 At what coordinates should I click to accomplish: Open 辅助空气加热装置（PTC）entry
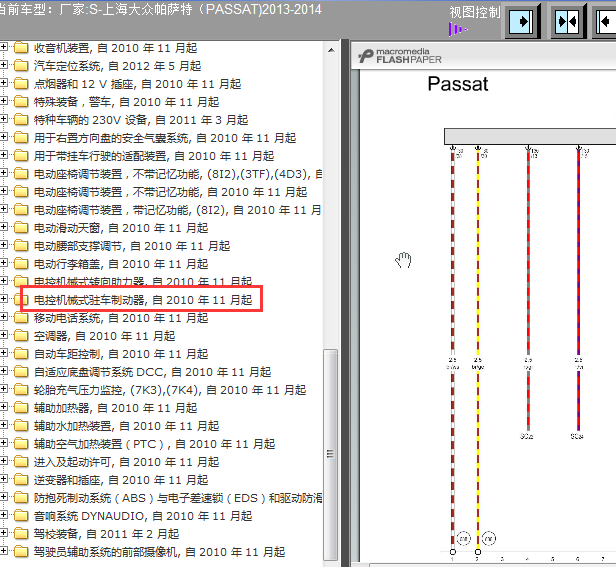[x=154, y=444]
